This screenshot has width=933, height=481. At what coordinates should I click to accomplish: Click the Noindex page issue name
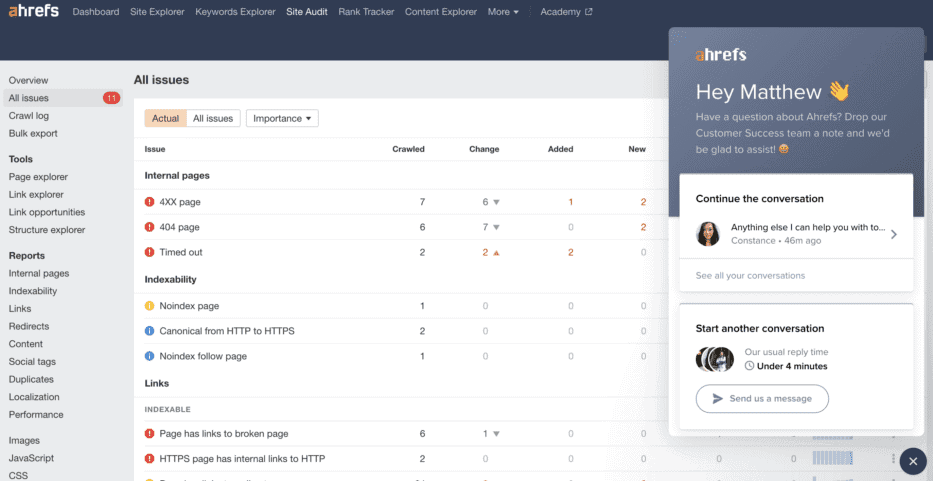(189, 306)
